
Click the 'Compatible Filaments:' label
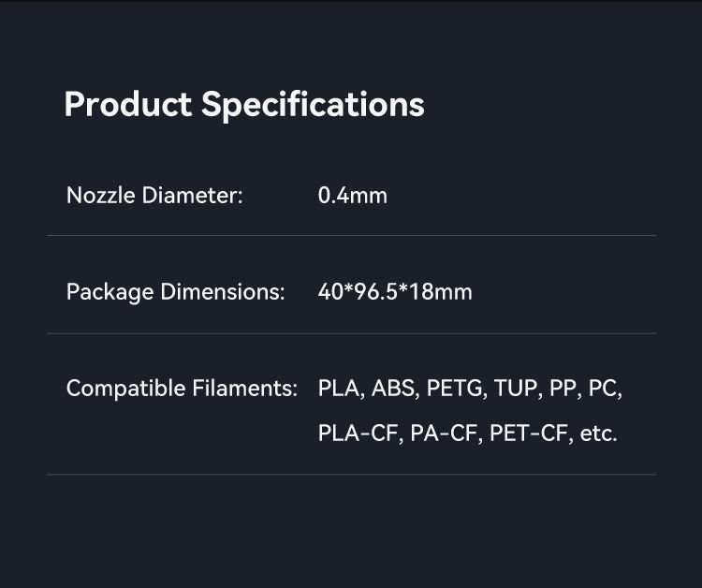click(182, 389)
